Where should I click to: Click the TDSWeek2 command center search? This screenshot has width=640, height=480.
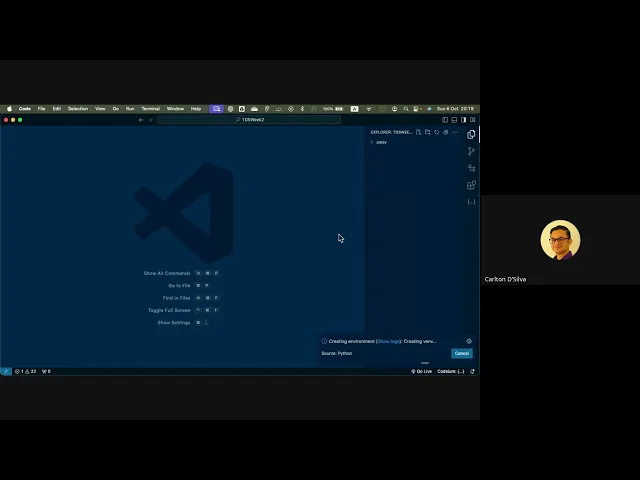click(249, 120)
